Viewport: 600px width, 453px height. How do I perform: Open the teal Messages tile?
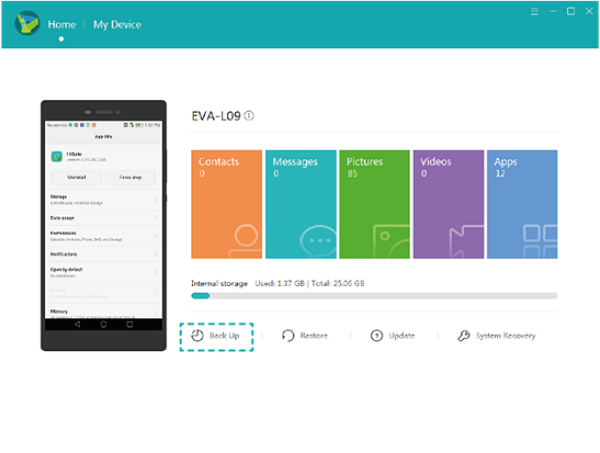tap(301, 205)
